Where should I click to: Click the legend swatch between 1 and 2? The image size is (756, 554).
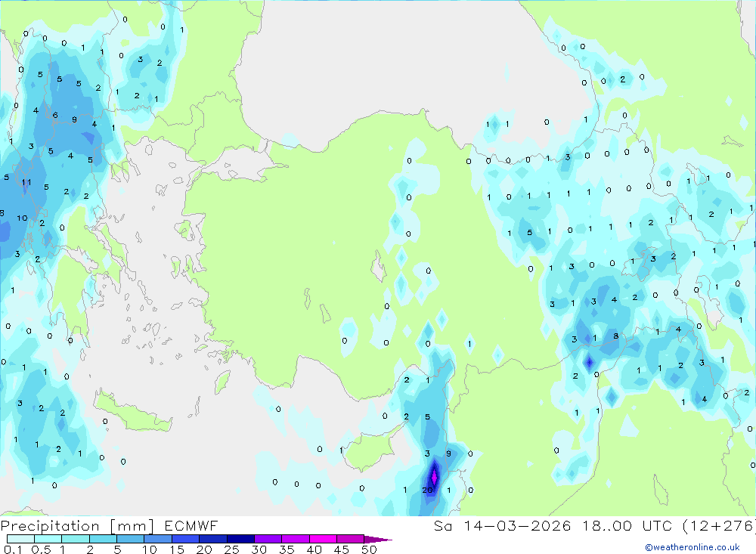point(76,539)
